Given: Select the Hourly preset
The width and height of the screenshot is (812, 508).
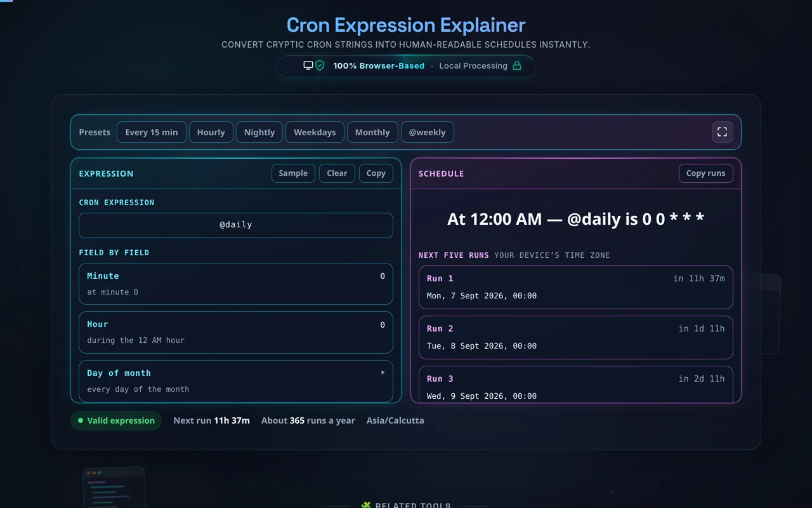Looking at the screenshot, I should 211,132.
